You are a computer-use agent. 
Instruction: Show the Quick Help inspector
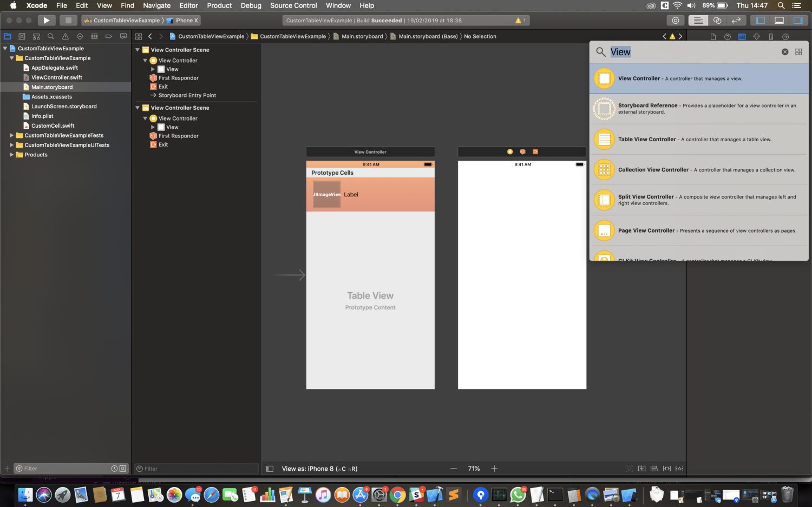coord(727,37)
